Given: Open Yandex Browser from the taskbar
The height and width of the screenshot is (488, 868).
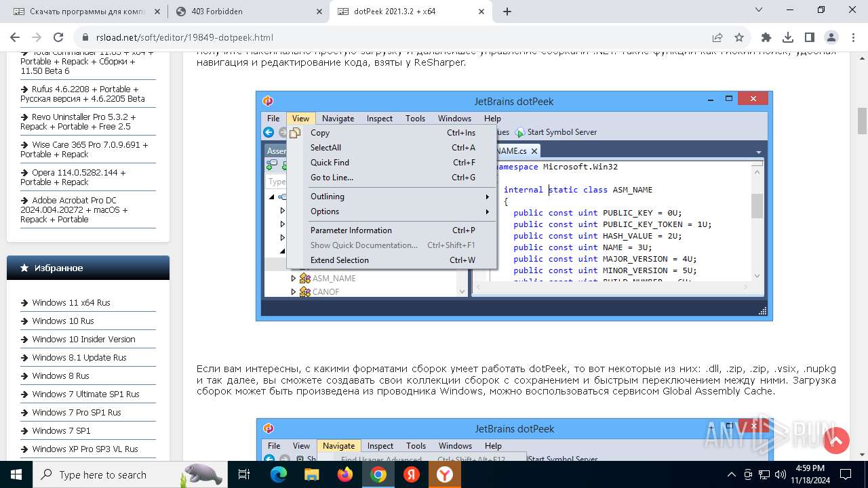Looking at the screenshot, I should pyautogui.click(x=445, y=474).
